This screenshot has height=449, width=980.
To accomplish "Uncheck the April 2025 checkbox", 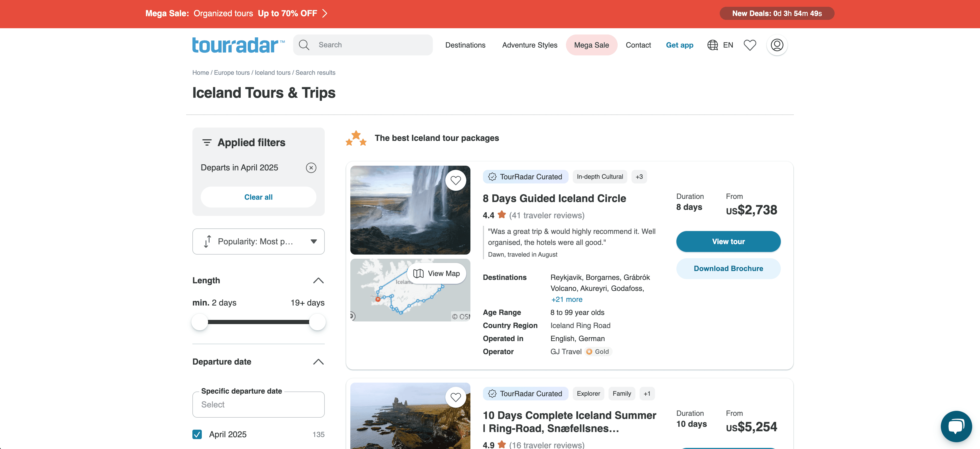I will tap(197, 434).
